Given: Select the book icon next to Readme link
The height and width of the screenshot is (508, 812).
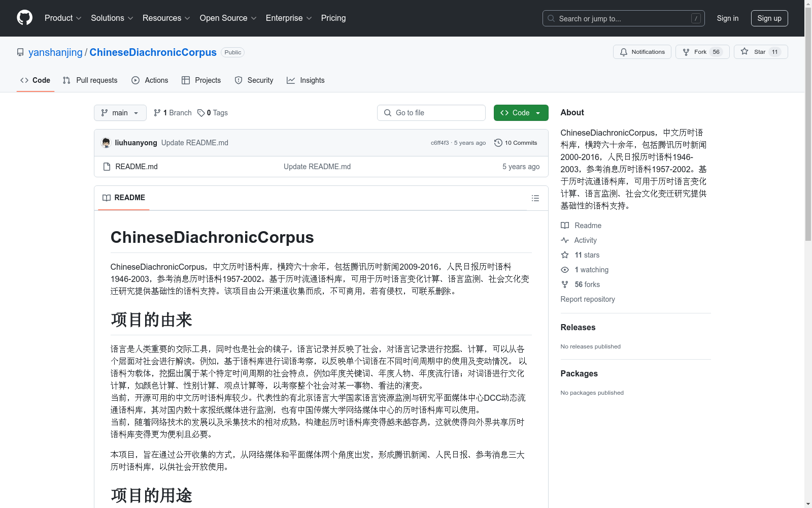Looking at the screenshot, I should (x=565, y=226).
